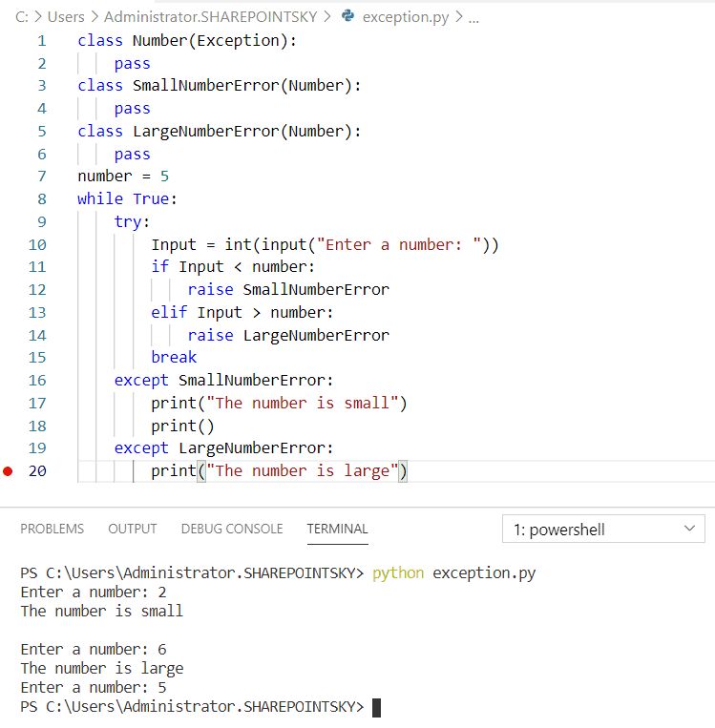
Task: Click 'The number is small' terminal output
Action: [x=102, y=612]
